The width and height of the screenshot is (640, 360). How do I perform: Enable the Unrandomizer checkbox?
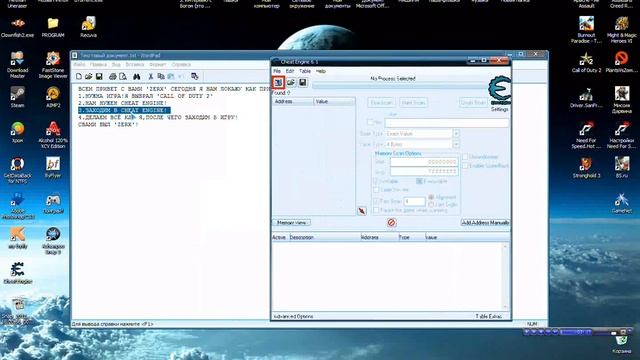tap(465, 157)
